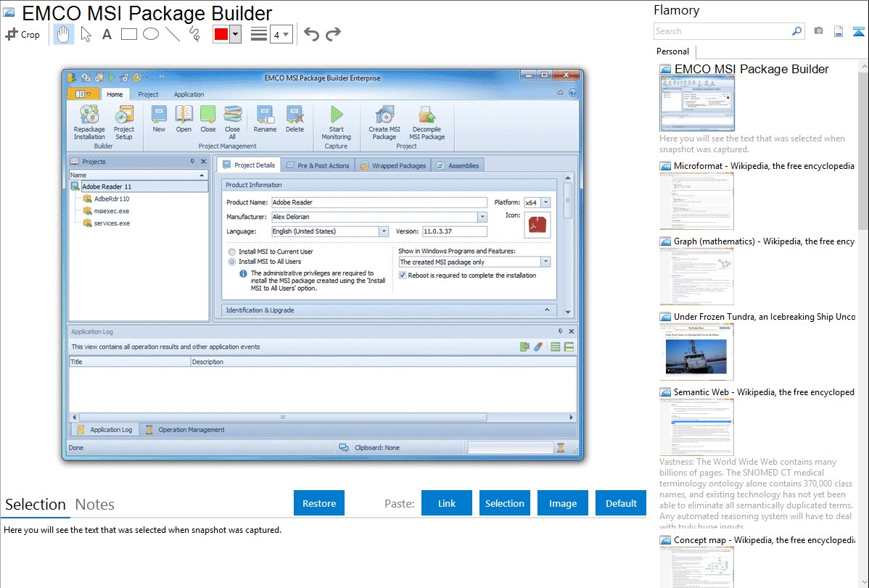Open the Language dropdown
Image resolution: width=869 pixels, height=588 pixels.
(x=384, y=231)
